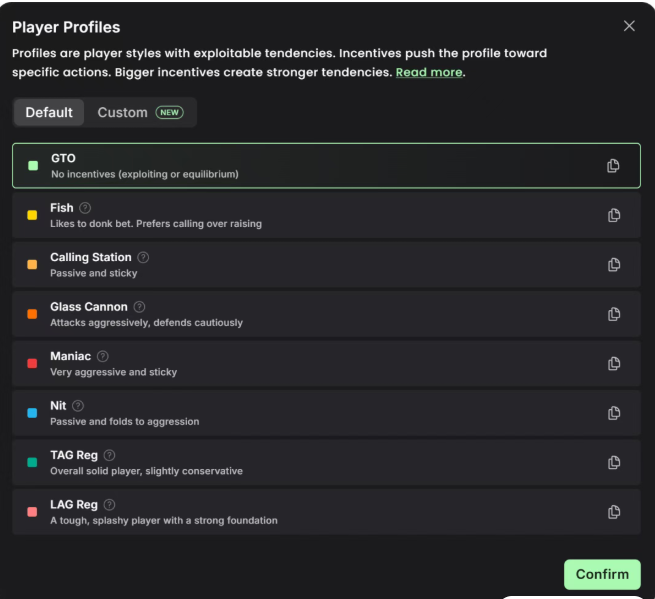Choose the TAG Reg profile row
This screenshot has height=599, width=655.
pos(300,462)
